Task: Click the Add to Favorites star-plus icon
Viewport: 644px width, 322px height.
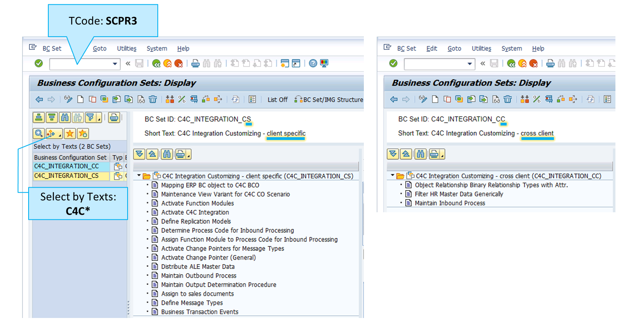Action: (x=83, y=133)
